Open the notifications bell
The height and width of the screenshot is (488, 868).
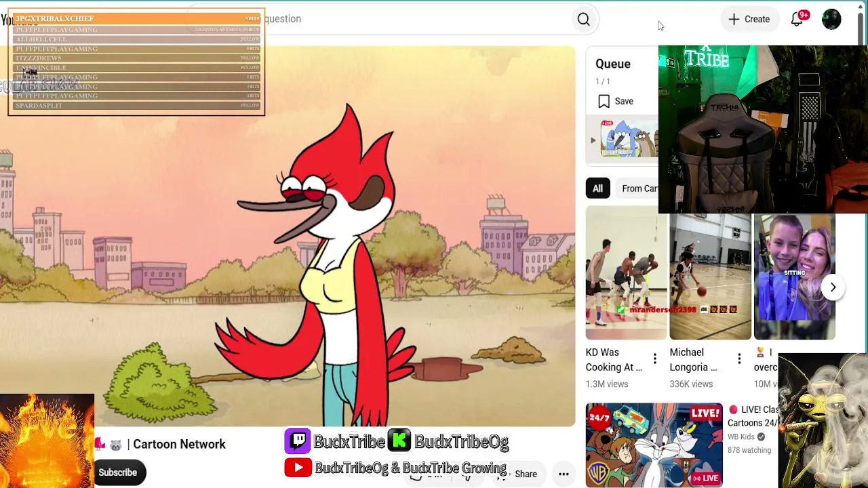click(797, 19)
